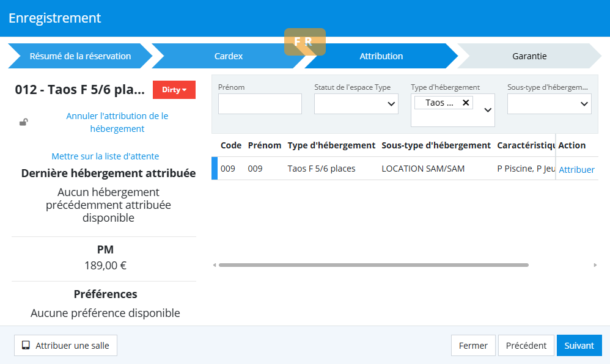Jump to the Garantie step
Screen dimensions: 610x364
pyautogui.click(x=529, y=56)
